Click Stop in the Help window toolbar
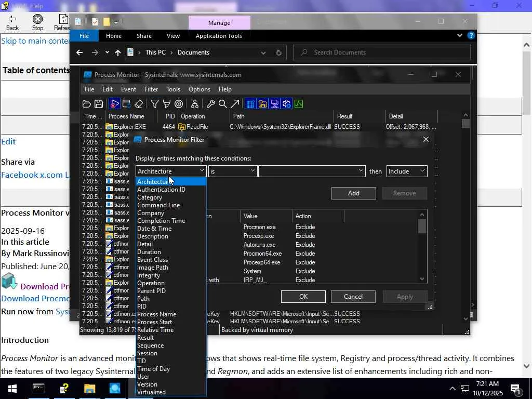This screenshot has width=532, height=399. [37, 23]
